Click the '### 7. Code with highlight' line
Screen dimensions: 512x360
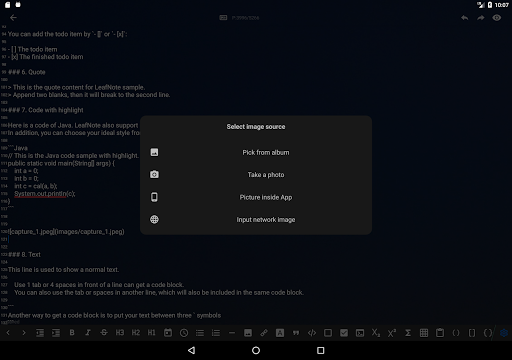[46, 110]
